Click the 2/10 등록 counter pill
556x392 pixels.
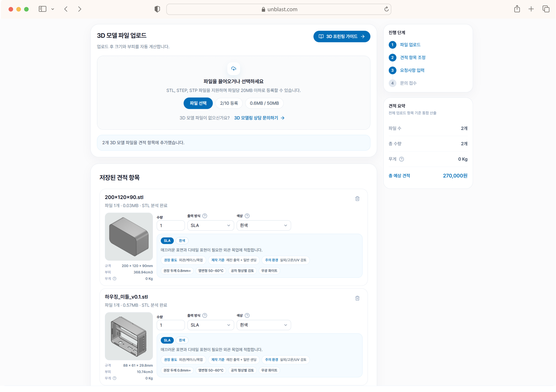point(229,103)
